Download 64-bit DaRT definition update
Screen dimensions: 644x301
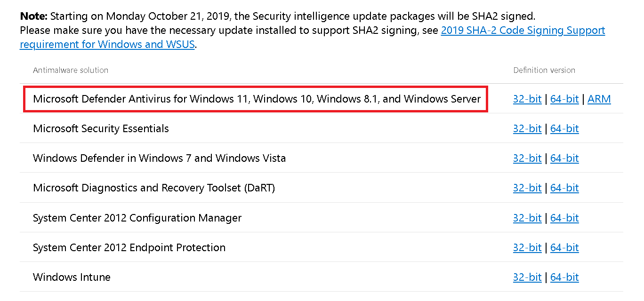[x=564, y=188]
